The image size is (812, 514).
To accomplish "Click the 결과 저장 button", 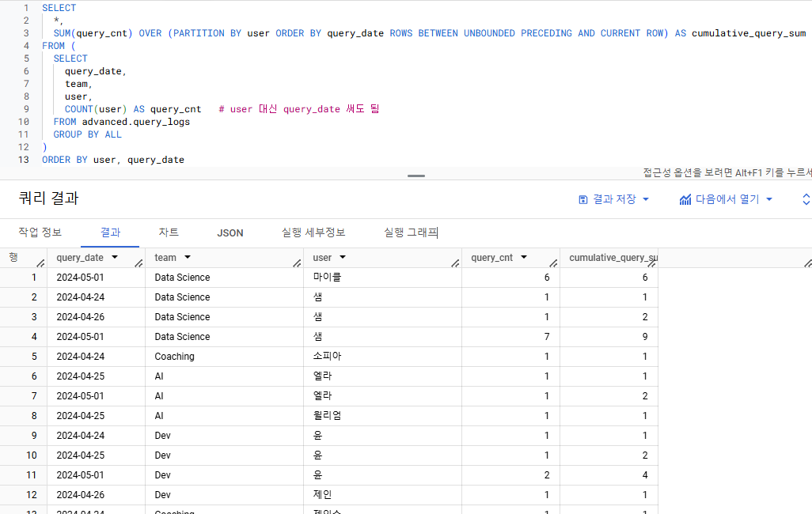I will [x=613, y=199].
